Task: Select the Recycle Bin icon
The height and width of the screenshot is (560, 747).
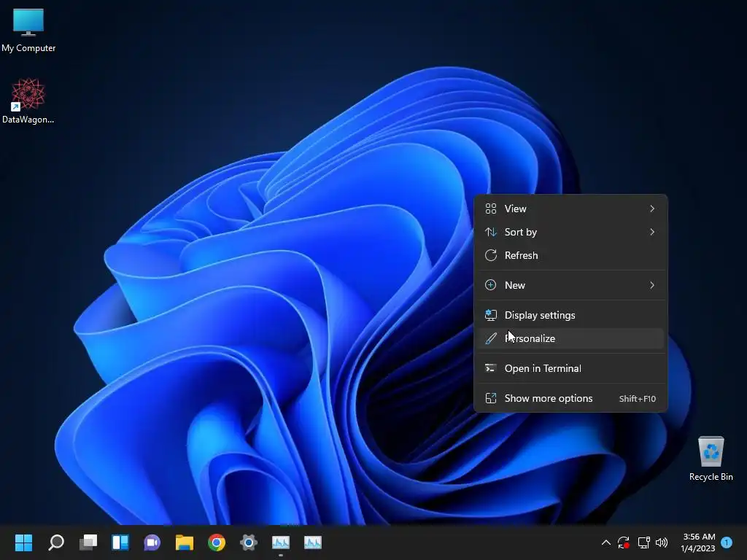Action: coord(711,459)
